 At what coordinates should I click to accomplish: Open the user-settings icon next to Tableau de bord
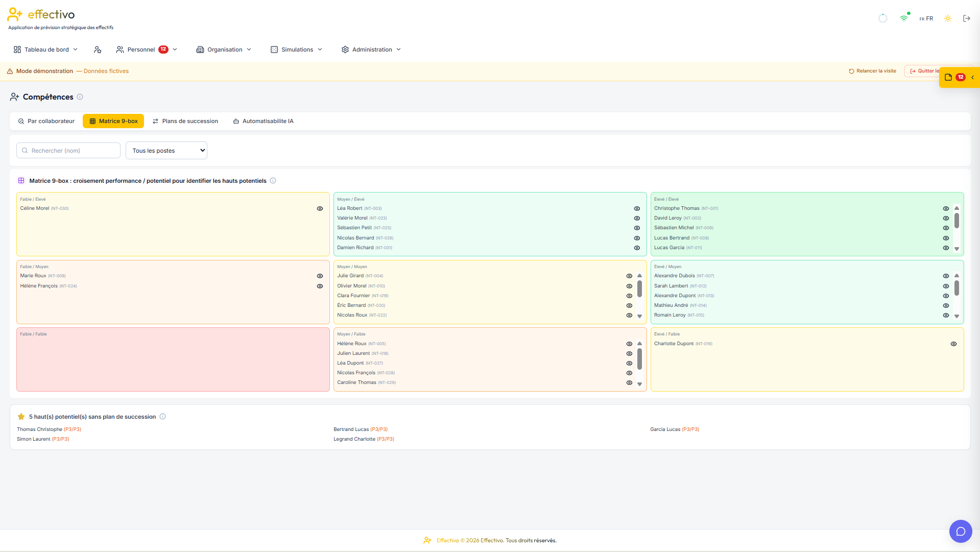[98, 50]
